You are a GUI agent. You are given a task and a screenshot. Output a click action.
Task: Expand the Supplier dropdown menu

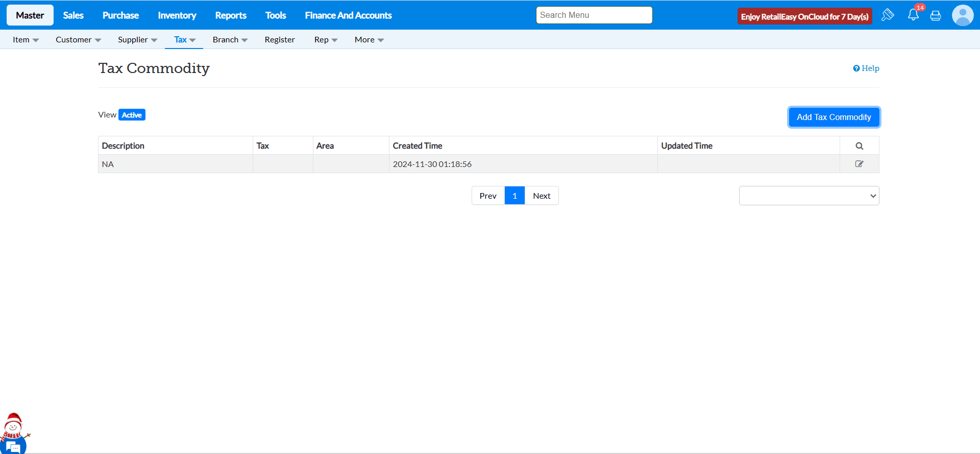pyautogui.click(x=137, y=40)
